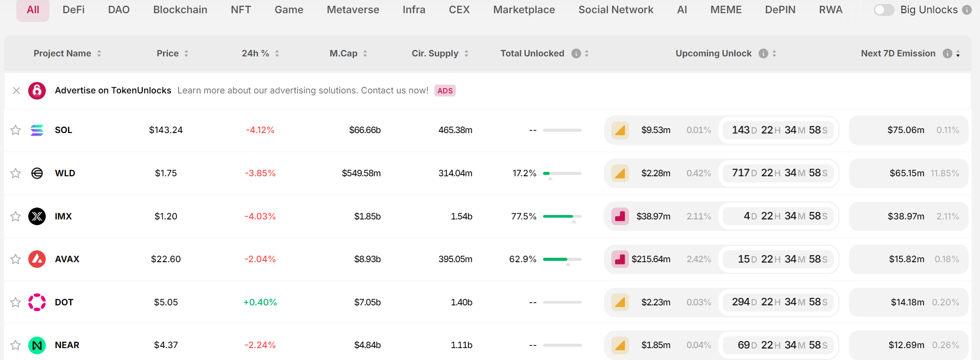Toggle the Big Unlocks switch
This screenshot has height=360, width=980.
[x=884, y=10]
